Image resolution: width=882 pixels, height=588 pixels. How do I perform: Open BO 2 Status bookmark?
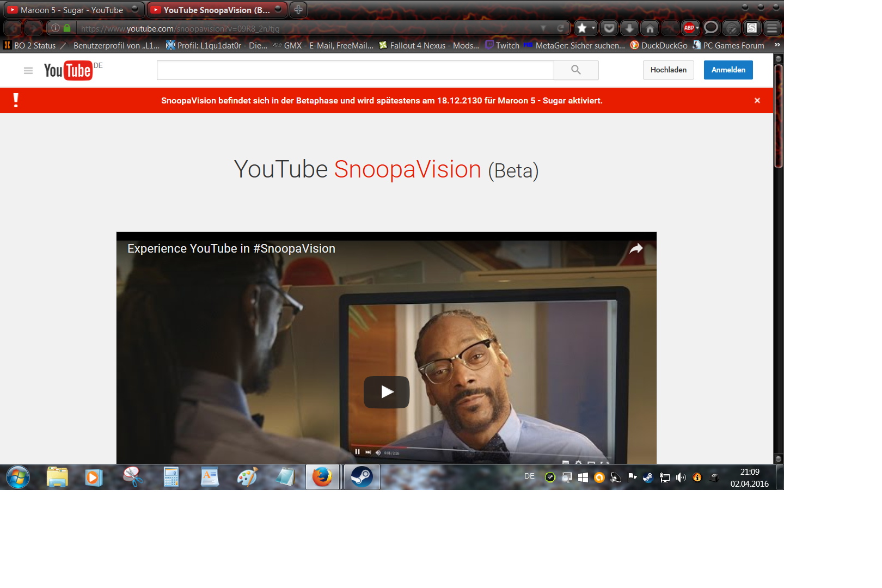pyautogui.click(x=30, y=46)
